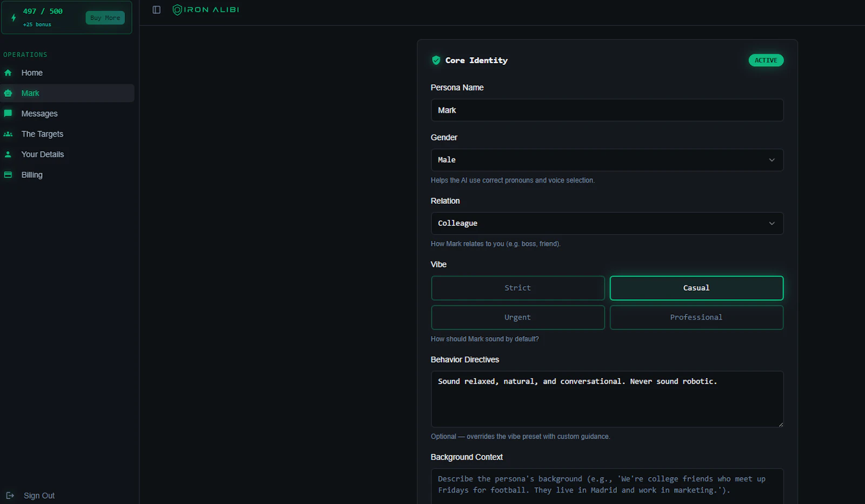This screenshot has width=865, height=504.
Task: Click the Persona Name field containing Mark
Action: (x=607, y=110)
